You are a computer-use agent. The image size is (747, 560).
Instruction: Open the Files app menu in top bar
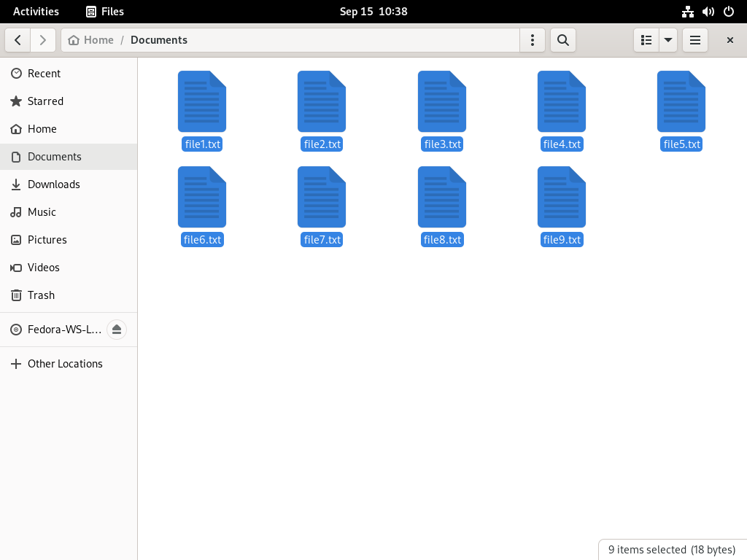105,12
